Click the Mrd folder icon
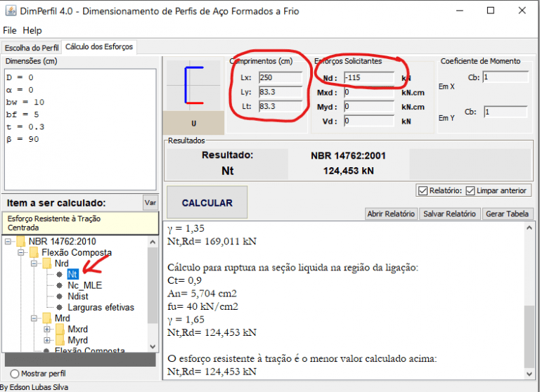This screenshot has height=392, width=540. coord(47,318)
